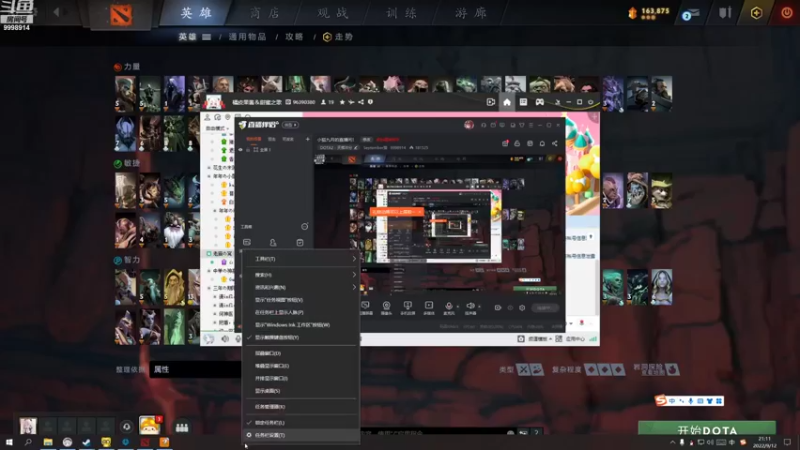Screen dimensions: 800x450
Task: Click the microphone icon in streaming bottom toolbar
Action: click(448, 306)
